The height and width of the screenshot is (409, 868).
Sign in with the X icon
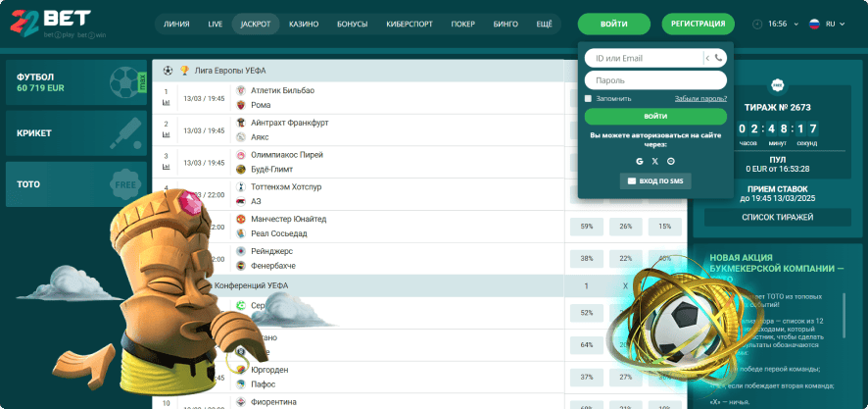[655, 161]
